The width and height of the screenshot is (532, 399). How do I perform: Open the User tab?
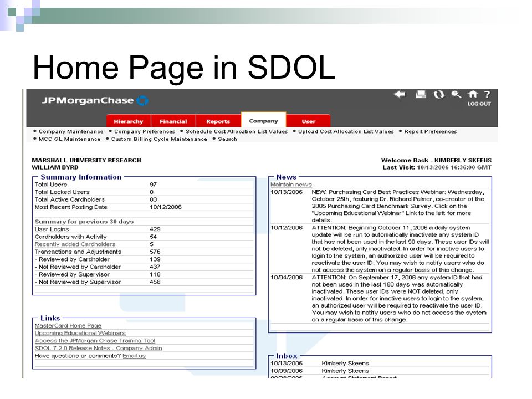click(309, 121)
